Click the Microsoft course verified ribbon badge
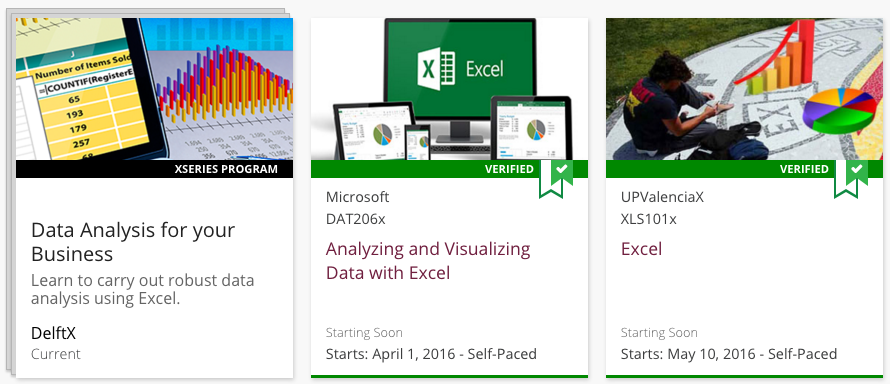 point(556,179)
